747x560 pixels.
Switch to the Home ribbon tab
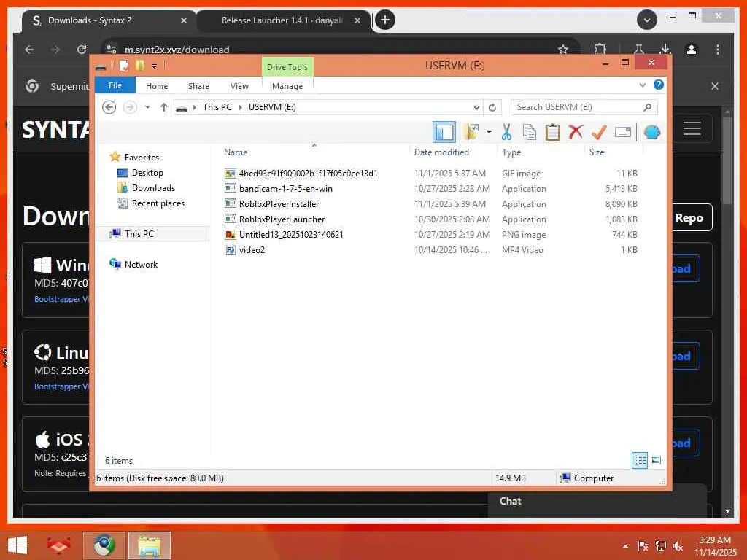[157, 86]
